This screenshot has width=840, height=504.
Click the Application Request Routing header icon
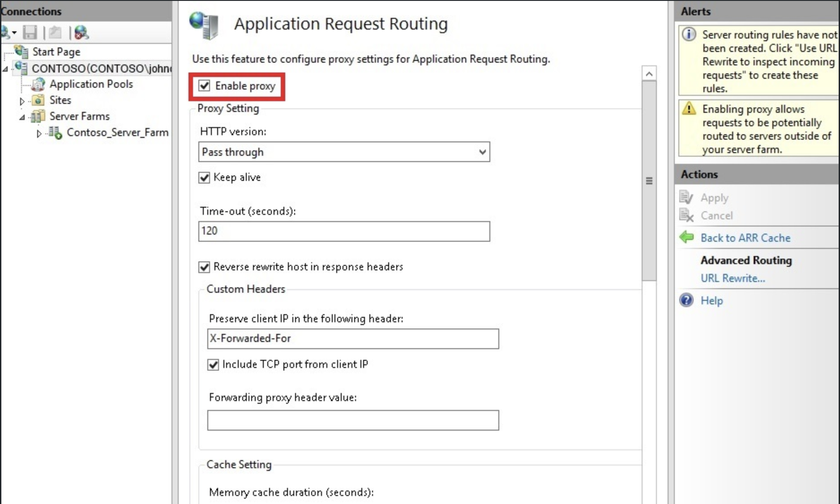[x=204, y=25]
